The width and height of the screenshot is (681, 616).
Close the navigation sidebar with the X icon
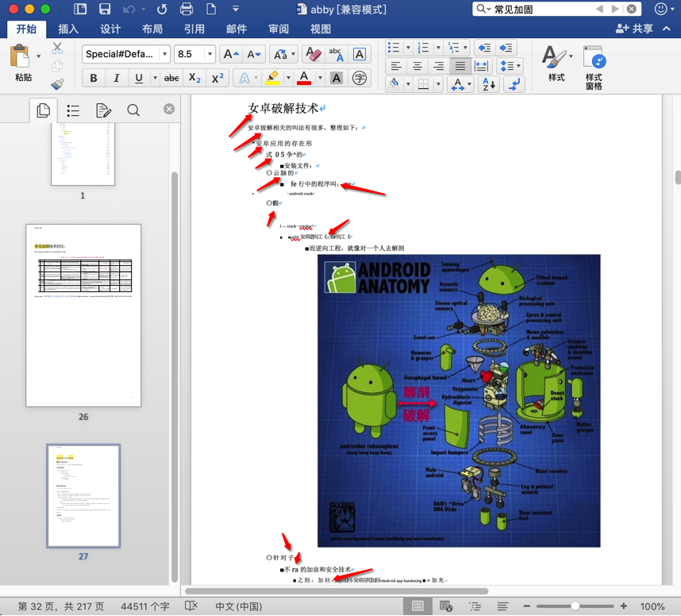[x=169, y=109]
